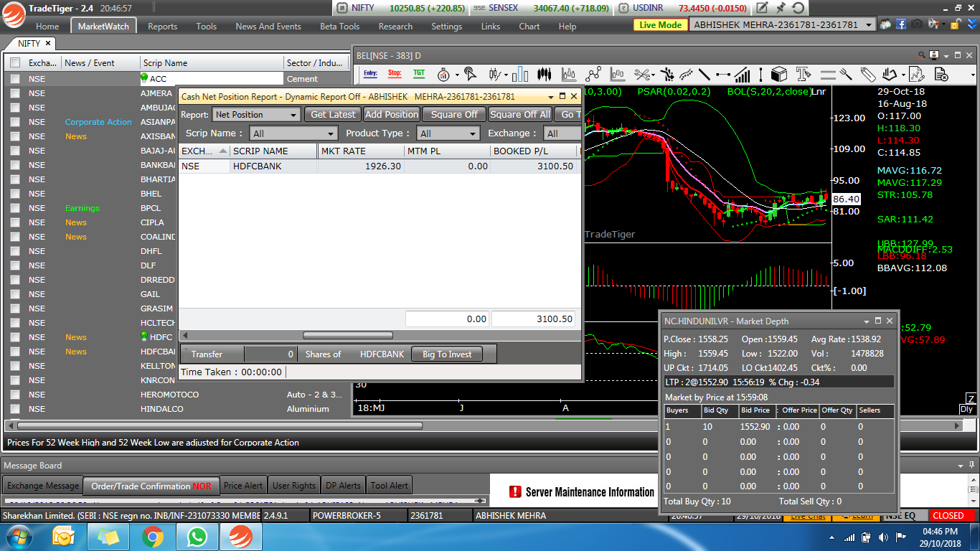The image size is (980, 551).
Task: Choose the horizontal line segment drawing tool
Action: coord(722,74)
